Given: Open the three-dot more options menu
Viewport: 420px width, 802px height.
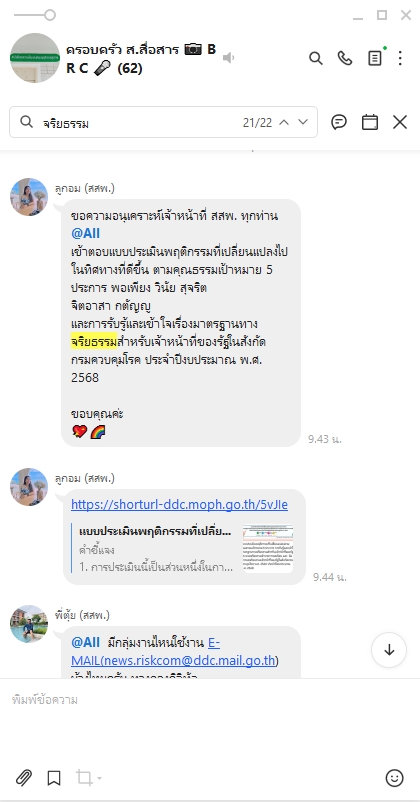Looking at the screenshot, I should click(x=400, y=58).
